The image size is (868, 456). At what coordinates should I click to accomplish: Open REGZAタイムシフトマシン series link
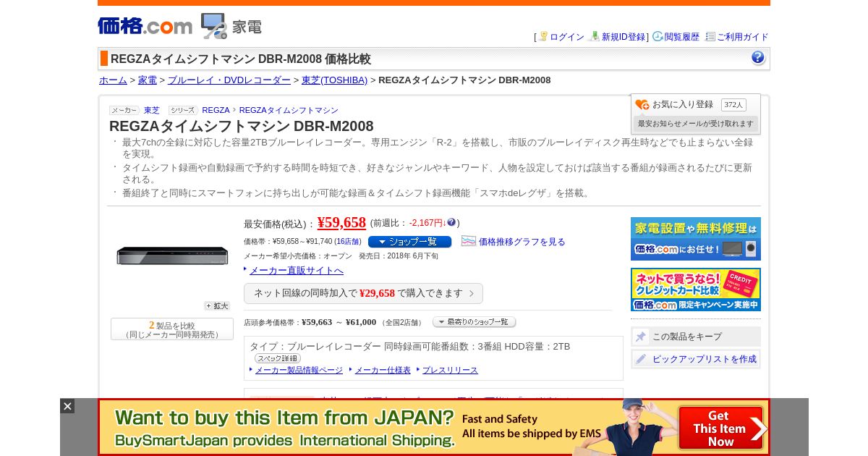tap(289, 111)
